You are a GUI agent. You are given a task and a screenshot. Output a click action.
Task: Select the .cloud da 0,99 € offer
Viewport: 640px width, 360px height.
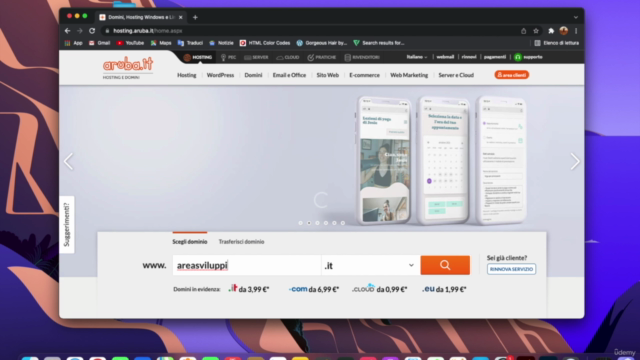(379, 289)
